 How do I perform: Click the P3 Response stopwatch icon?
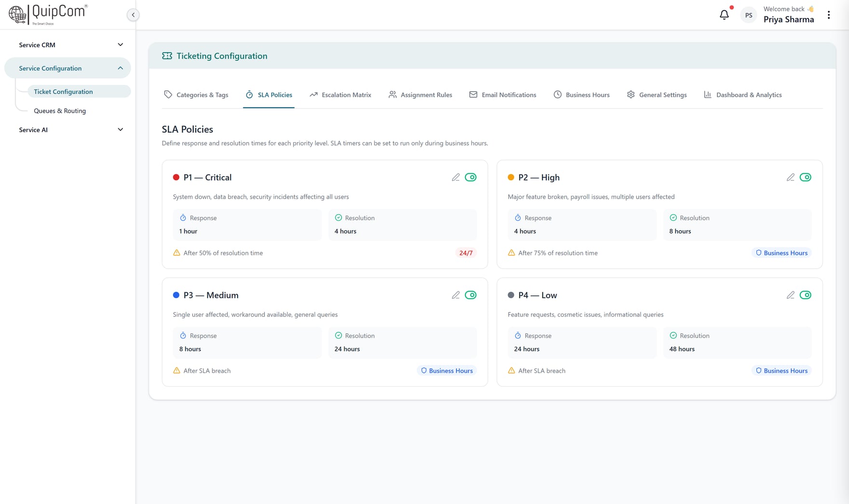point(183,336)
